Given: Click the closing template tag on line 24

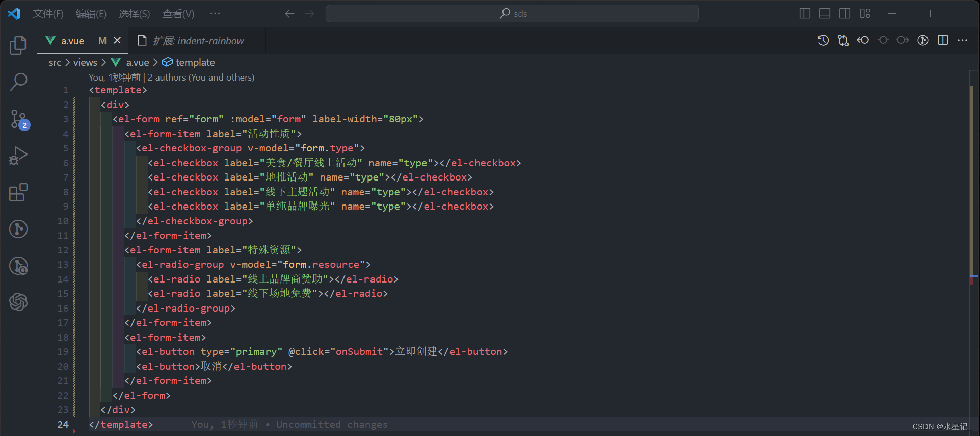Looking at the screenshot, I should (x=121, y=424).
